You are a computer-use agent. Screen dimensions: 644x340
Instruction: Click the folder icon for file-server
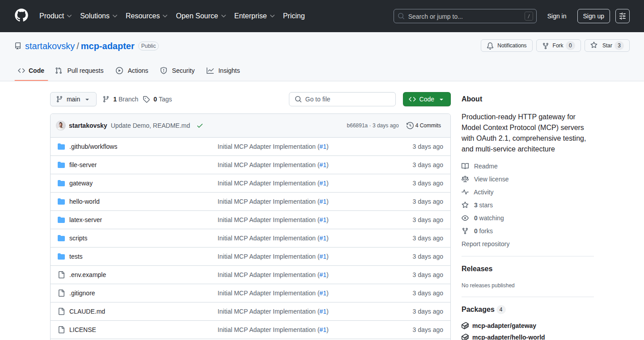61,165
